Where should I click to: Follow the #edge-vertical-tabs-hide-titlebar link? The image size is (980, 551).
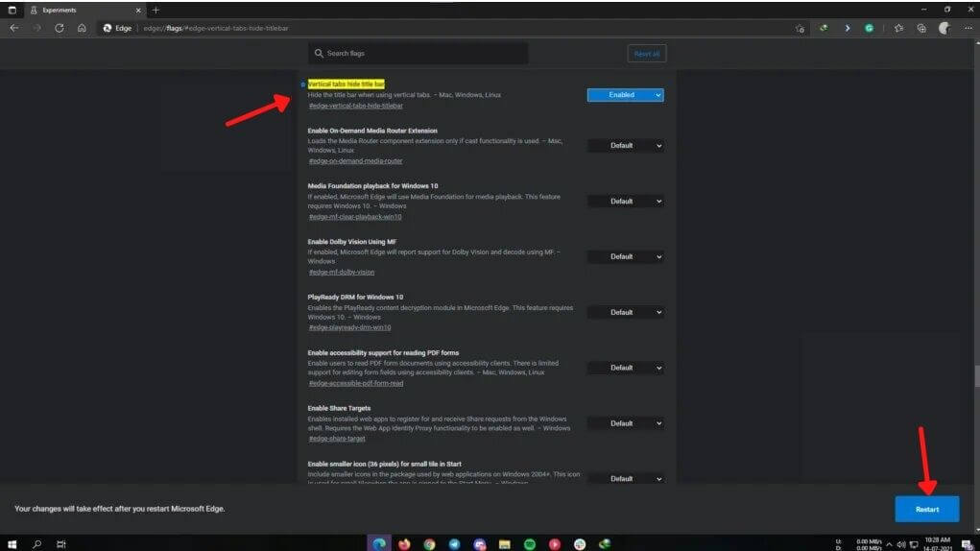[355, 106]
